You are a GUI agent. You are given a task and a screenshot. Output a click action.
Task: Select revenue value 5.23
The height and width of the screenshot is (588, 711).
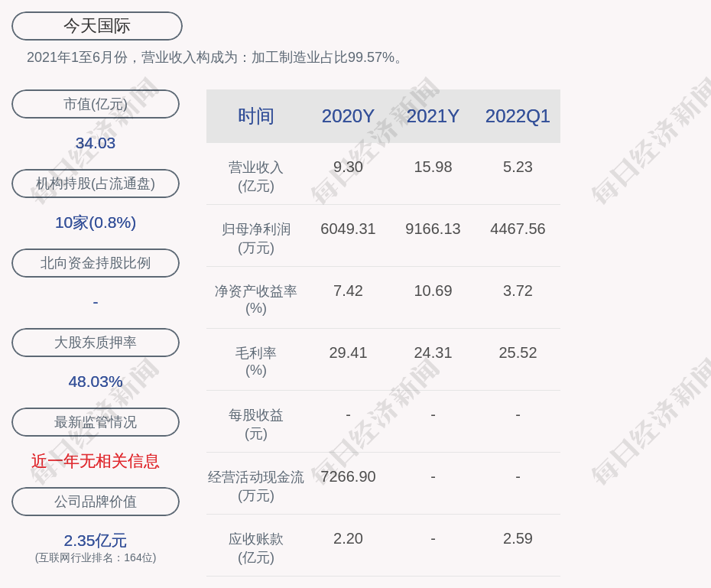pyautogui.click(x=518, y=167)
